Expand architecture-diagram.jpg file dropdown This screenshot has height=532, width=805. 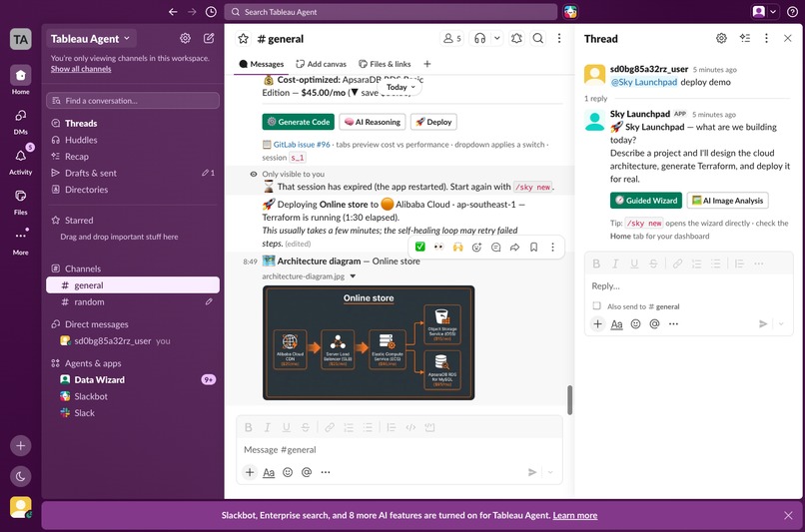pos(353,276)
